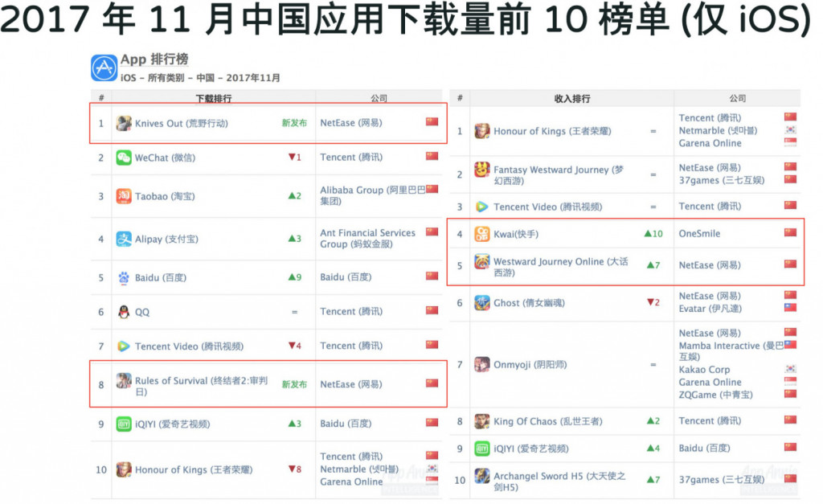Select the 下载排行 column header
Image resolution: width=823 pixels, height=504 pixels.
pos(214,99)
